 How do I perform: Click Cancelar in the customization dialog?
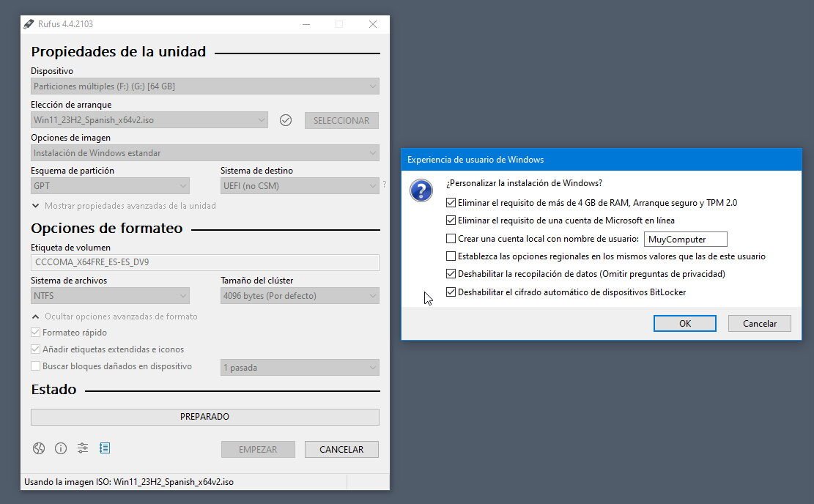click(760, 323)
